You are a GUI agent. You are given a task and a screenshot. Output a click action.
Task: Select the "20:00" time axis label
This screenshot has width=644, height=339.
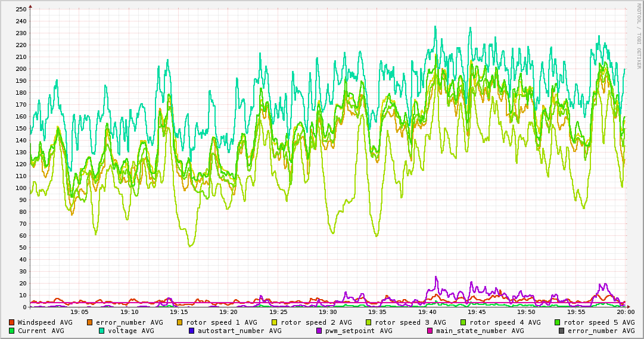pyautogui.click(x=626, y=312)
